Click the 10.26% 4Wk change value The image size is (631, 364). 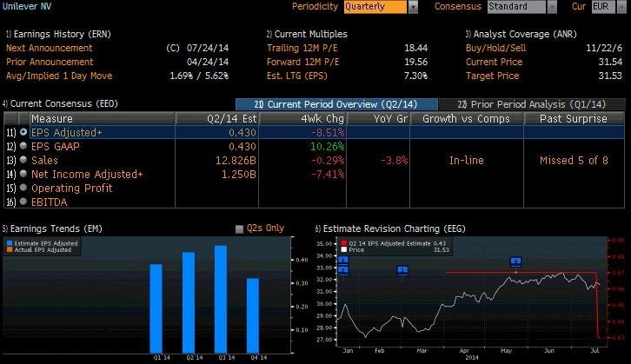click(327, 147)
